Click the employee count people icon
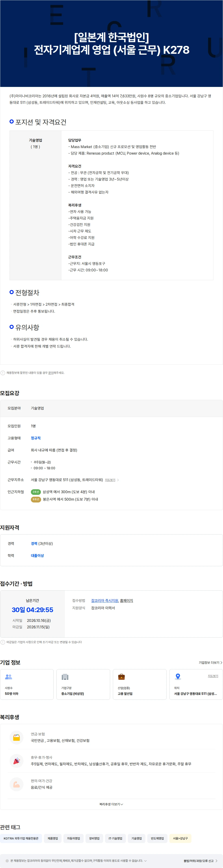 [x=8, y=676]
